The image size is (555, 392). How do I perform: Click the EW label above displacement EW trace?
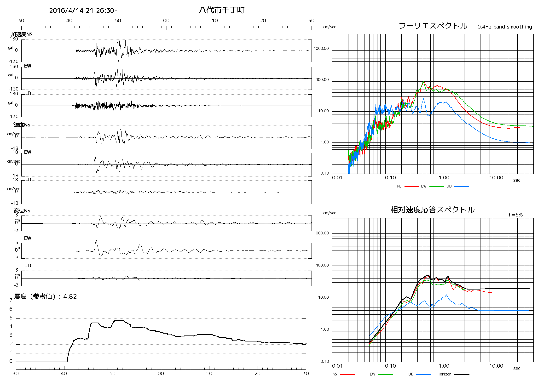(28, 238)
